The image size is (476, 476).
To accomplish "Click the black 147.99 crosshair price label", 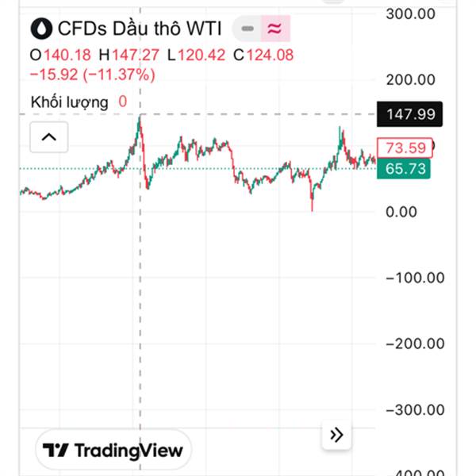I will 410,114.
